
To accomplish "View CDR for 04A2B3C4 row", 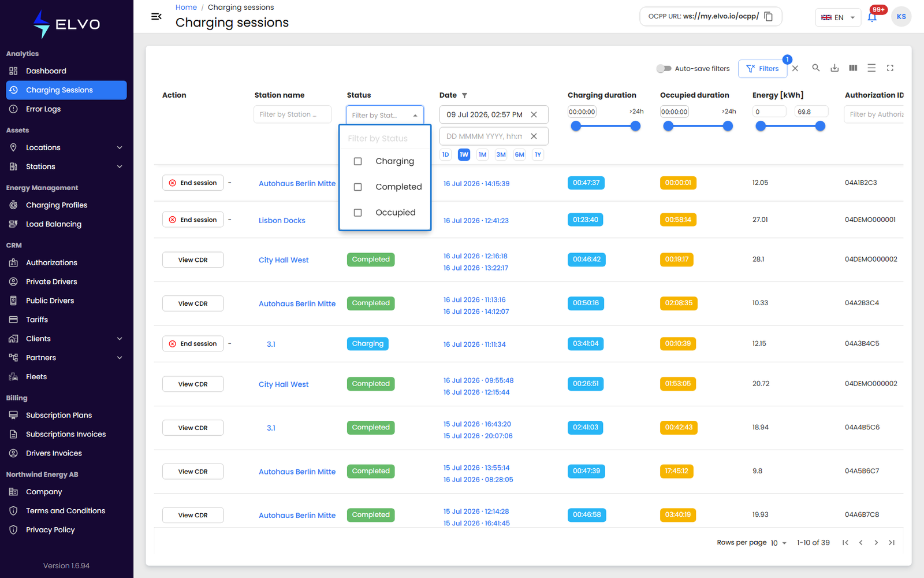I will [x=193, y=303].
